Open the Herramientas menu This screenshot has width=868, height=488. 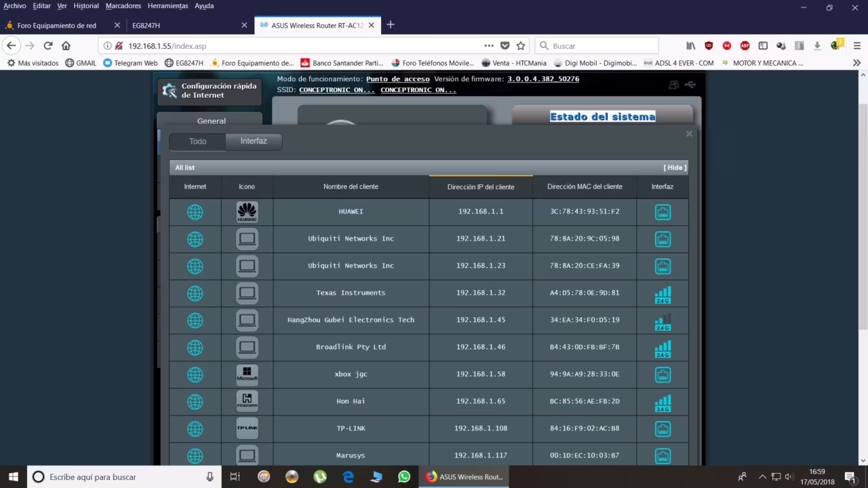167,6
